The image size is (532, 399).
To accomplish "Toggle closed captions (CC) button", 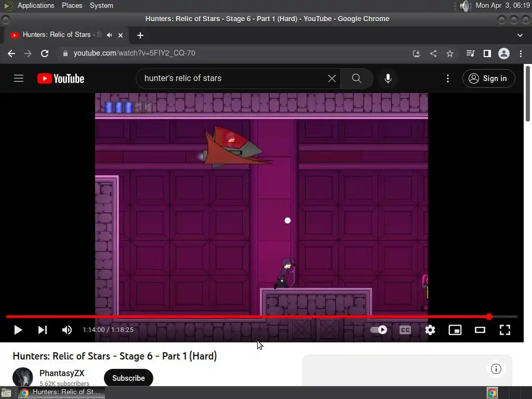I will pos(405,330).
